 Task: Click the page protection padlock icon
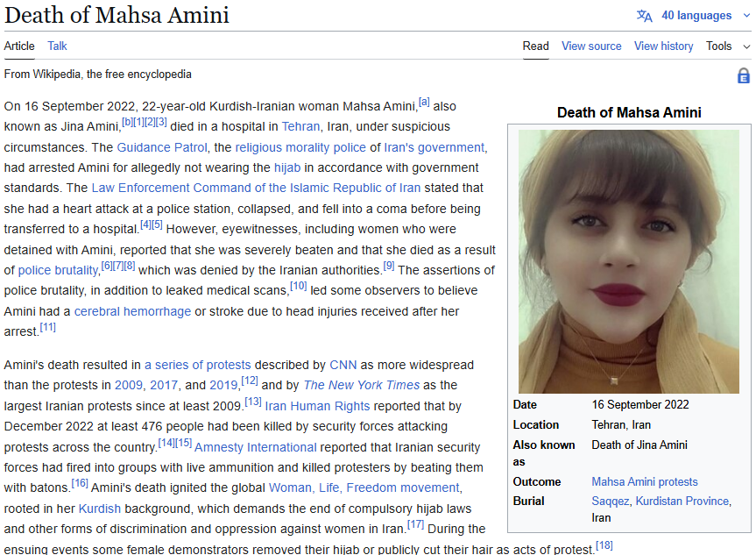pyautogui.click(x=744, y=75)
